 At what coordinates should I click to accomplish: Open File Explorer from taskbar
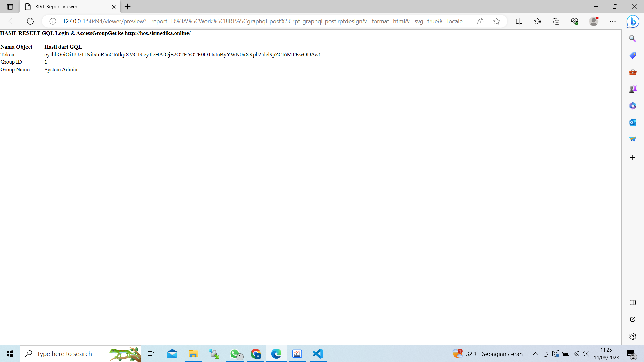pyautogui.click(x=193, y=354)
